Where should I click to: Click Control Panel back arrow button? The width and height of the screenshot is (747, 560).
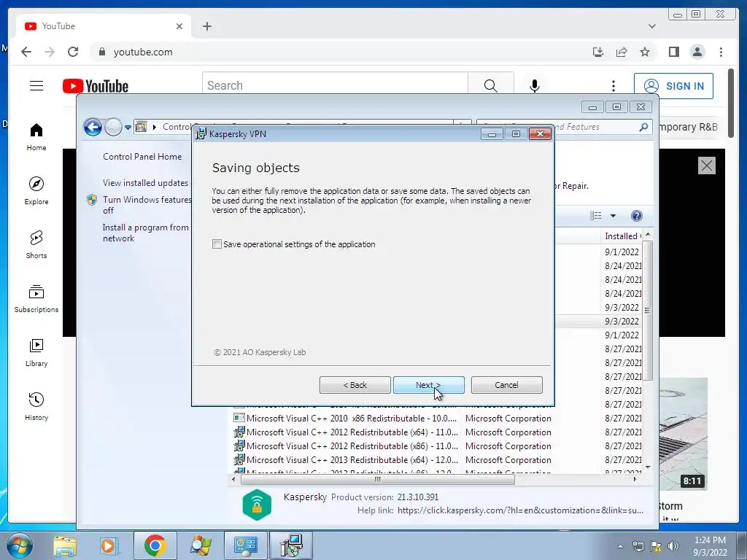click(x=93, y=127)
